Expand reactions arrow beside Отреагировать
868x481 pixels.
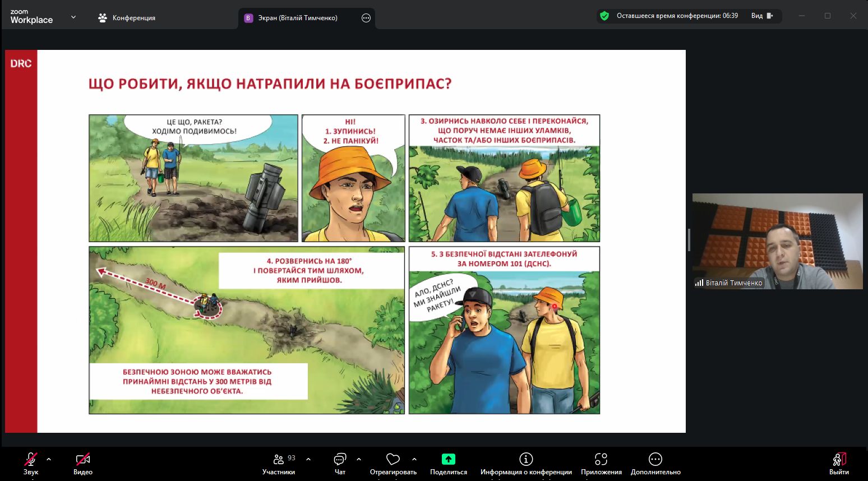414,459
